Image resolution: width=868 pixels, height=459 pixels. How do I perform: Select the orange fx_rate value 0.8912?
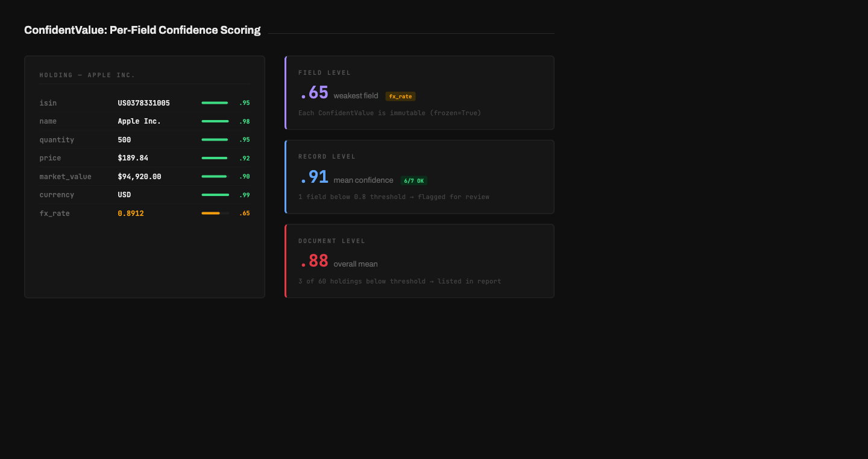(131, 213)
